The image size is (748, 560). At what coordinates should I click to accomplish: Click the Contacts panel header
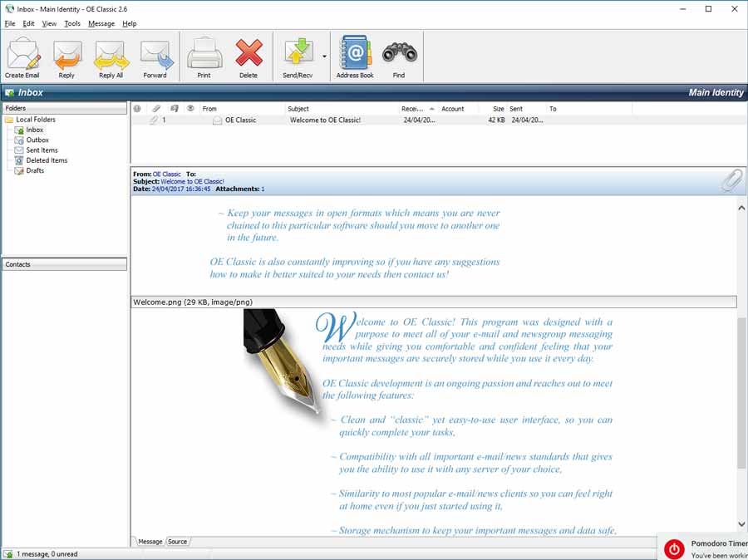[65, 264]
